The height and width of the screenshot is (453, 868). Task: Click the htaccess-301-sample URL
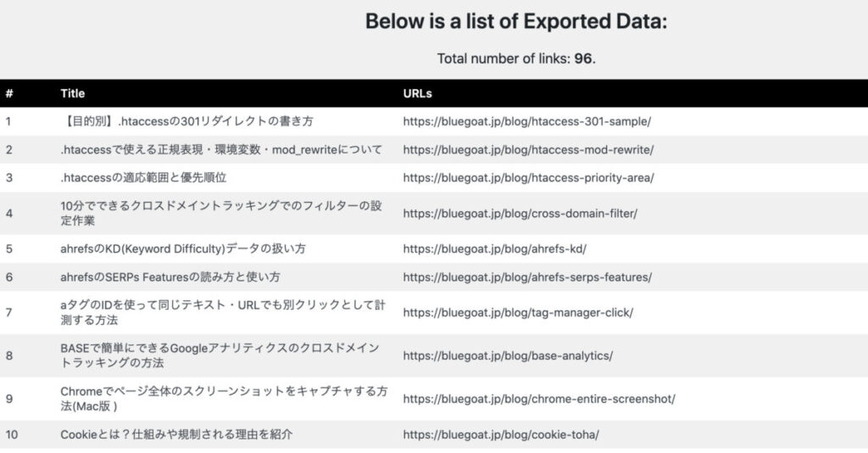526,121
